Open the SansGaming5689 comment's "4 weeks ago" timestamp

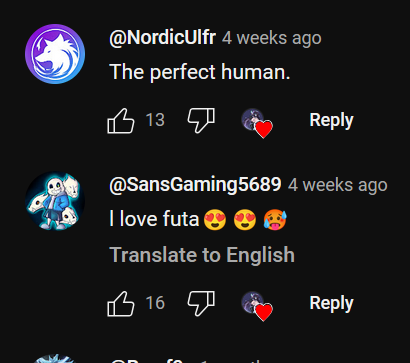click(x=338, y=185)
